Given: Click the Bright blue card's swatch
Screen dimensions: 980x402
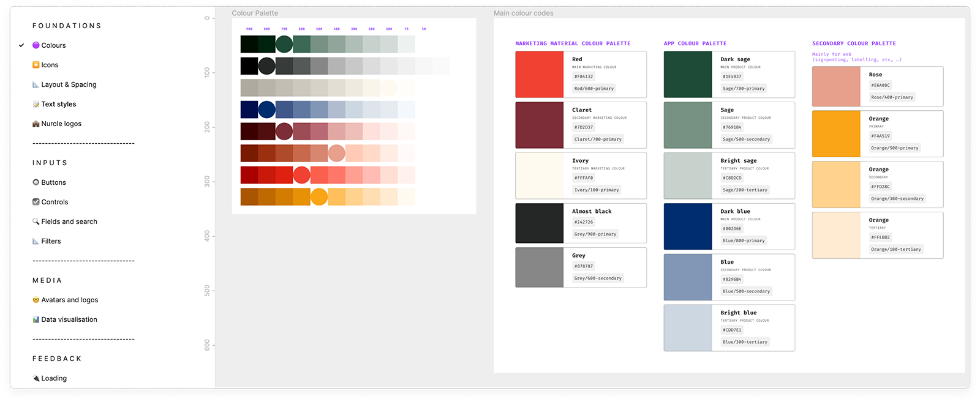Looking at the screenshot, I should [688, 328].
